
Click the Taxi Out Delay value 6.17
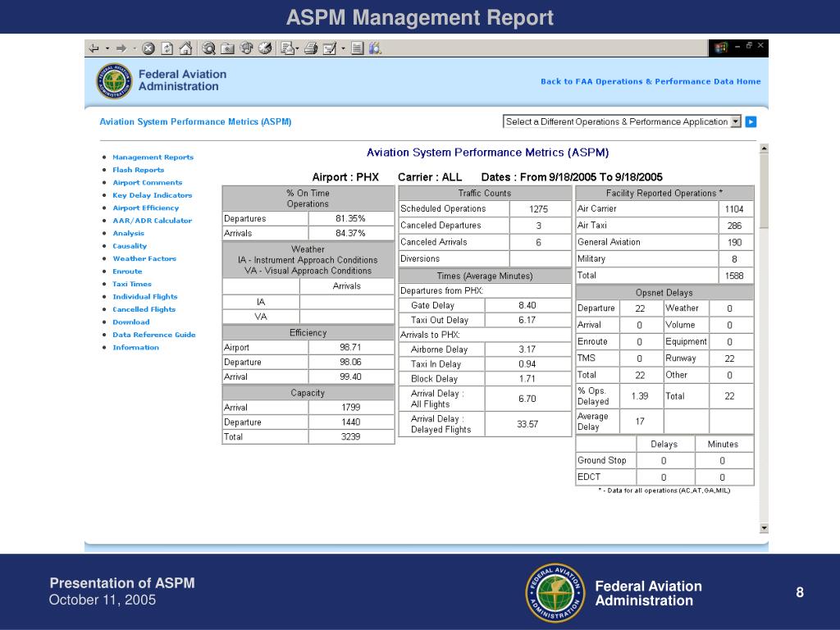(527, 320)
